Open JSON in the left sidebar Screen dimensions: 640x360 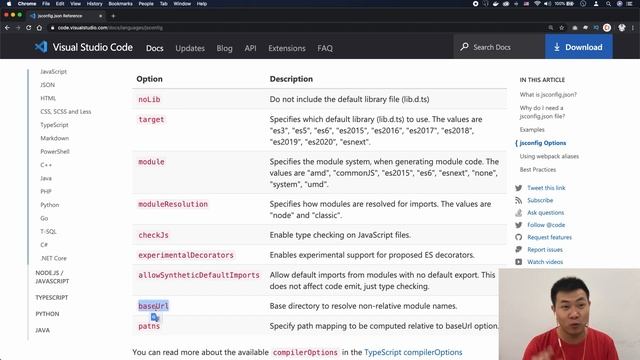(x=47, y=85)
